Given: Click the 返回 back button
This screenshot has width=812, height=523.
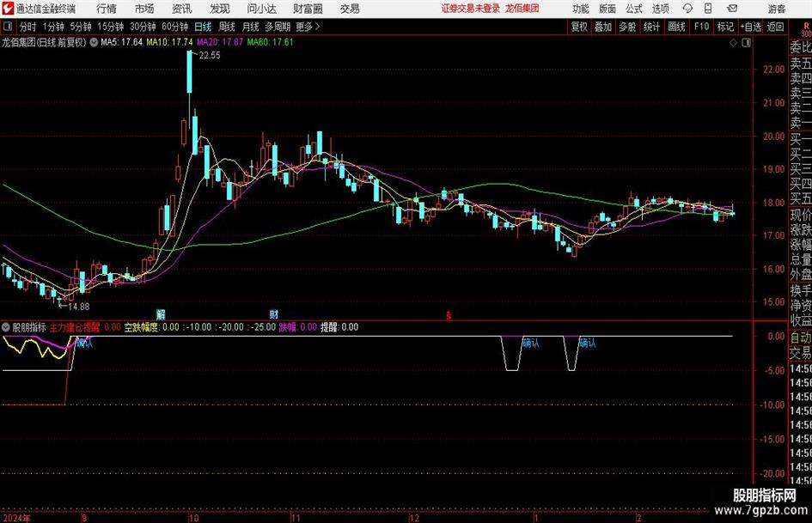Looking at the screenshot, I should [775, 27].
